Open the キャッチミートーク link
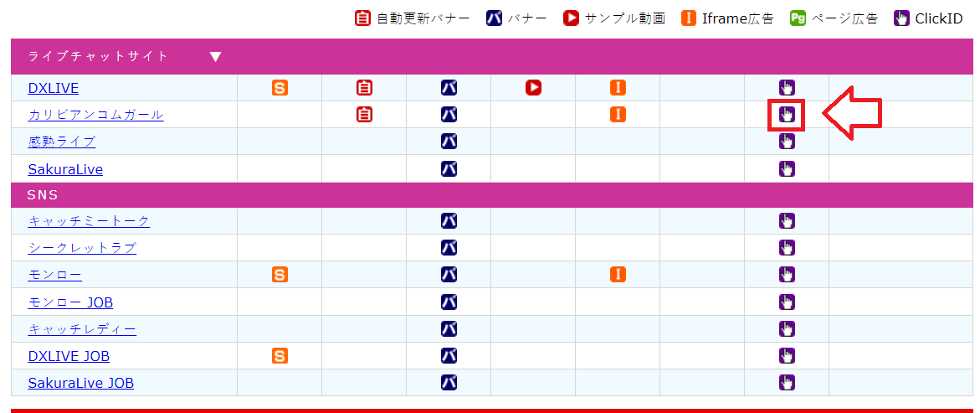The image size is (980, 413). click(x=89, y=221)
